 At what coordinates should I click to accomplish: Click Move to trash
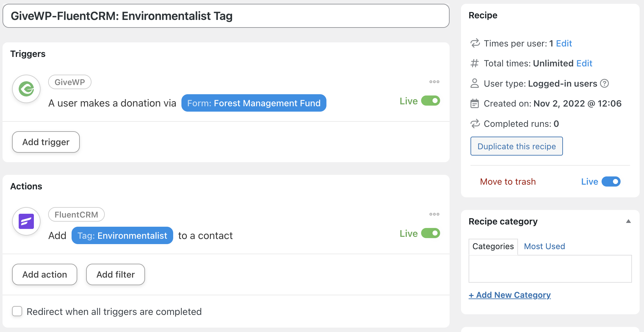point(508,181)
